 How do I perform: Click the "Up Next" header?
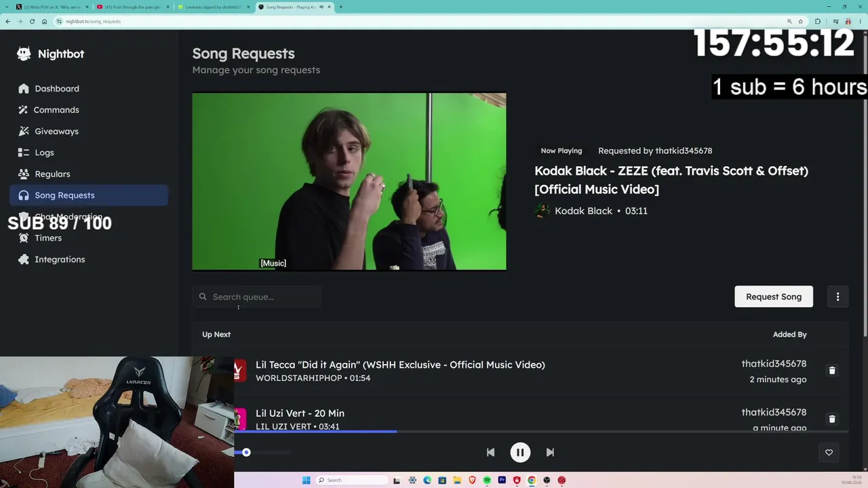(216, 334)
